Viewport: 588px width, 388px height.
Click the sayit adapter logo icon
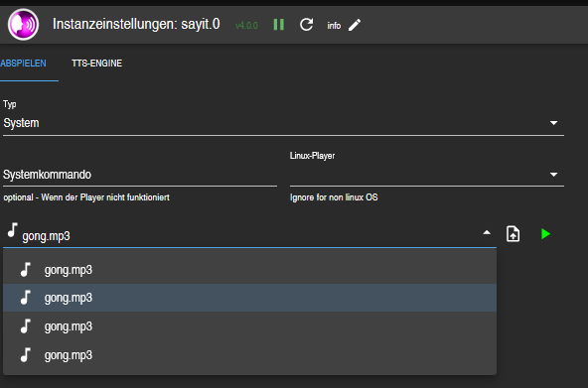coord(23,25)
